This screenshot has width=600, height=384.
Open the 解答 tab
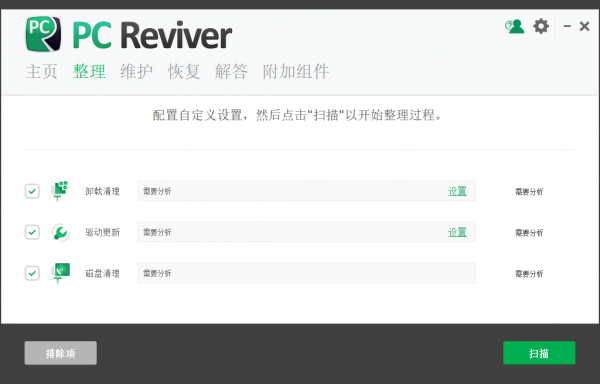(x=232, y=72)
